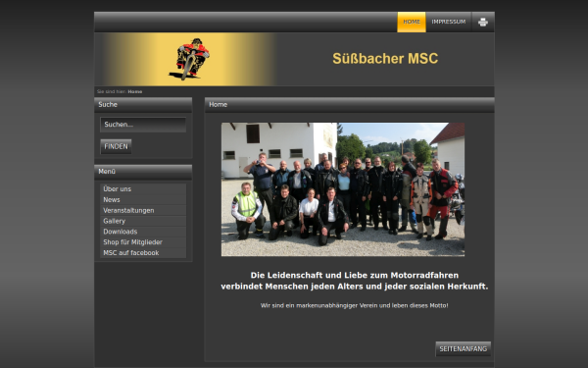Focus the Suchen search field
The height and width of the screenshot is (368, 588).
coord(143,125)
